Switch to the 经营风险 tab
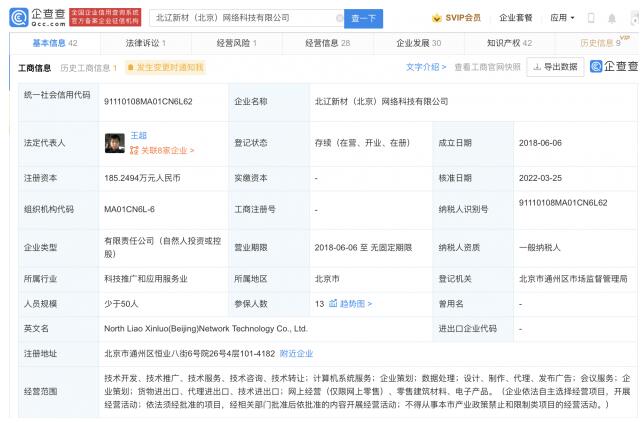This screenshot has height=423, width=644. pyautogui.click(x=237, y=43)
